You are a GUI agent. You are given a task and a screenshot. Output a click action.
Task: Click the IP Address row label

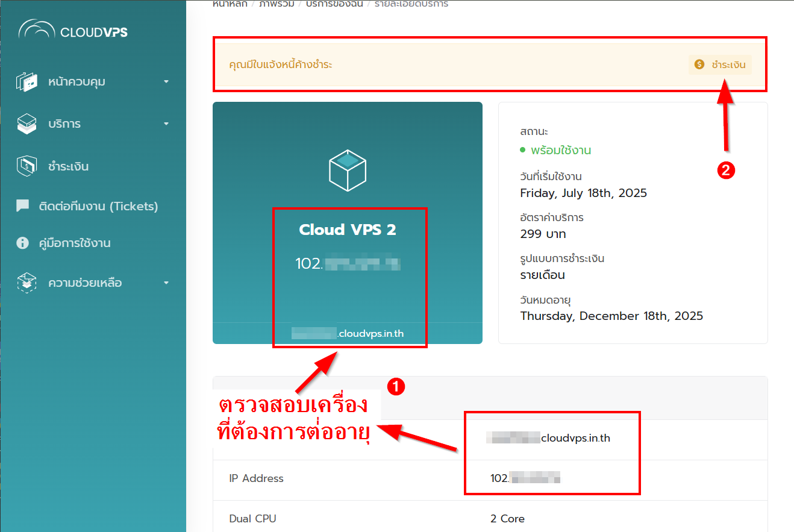(256, 478)
